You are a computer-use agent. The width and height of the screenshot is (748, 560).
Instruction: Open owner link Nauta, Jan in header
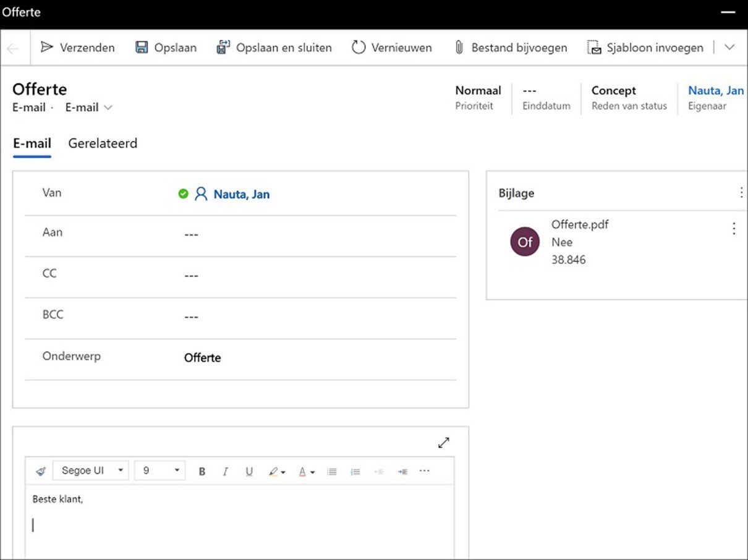click(716, 90)
